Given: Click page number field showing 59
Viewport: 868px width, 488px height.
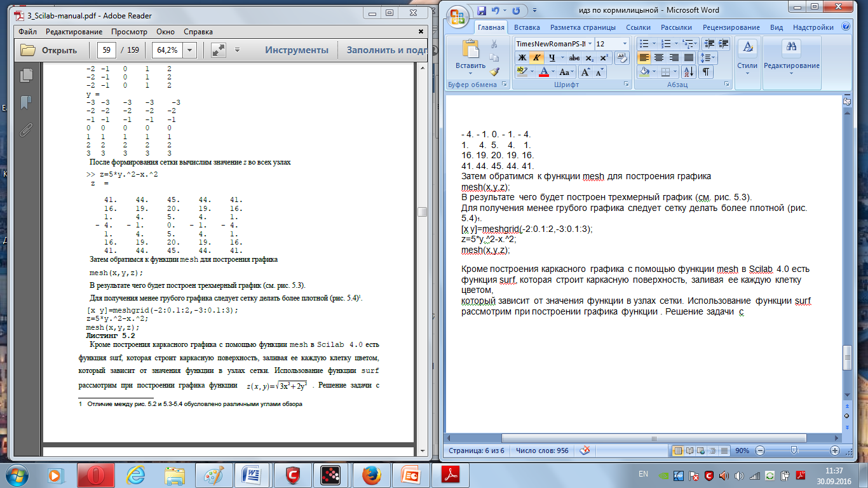Looking at the screenshot, I should [x=106, y=50].
